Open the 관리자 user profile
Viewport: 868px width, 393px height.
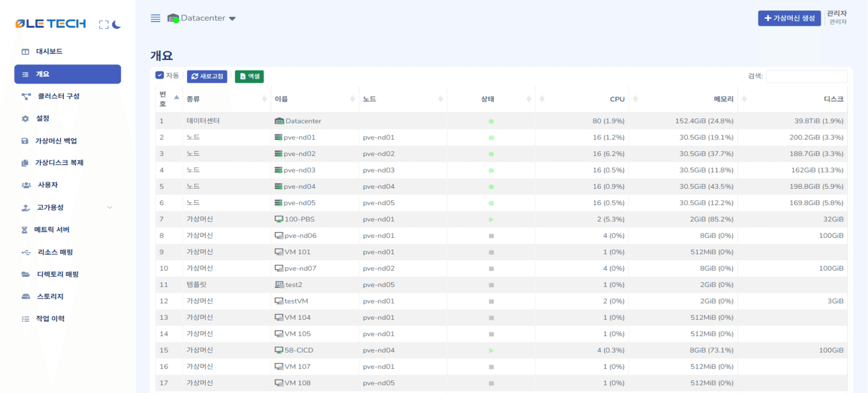(x=837, y=17)
